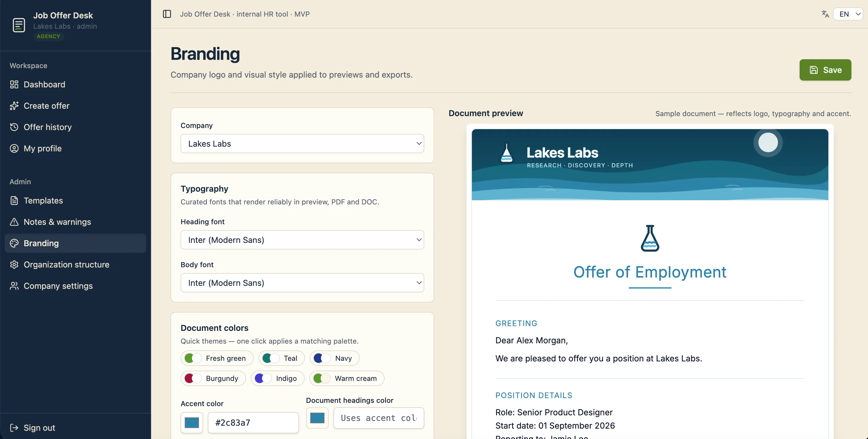Open the Company dropdown showing Lakes Labs
Viewport: 868px width, 439px height.
coord(302,144)
